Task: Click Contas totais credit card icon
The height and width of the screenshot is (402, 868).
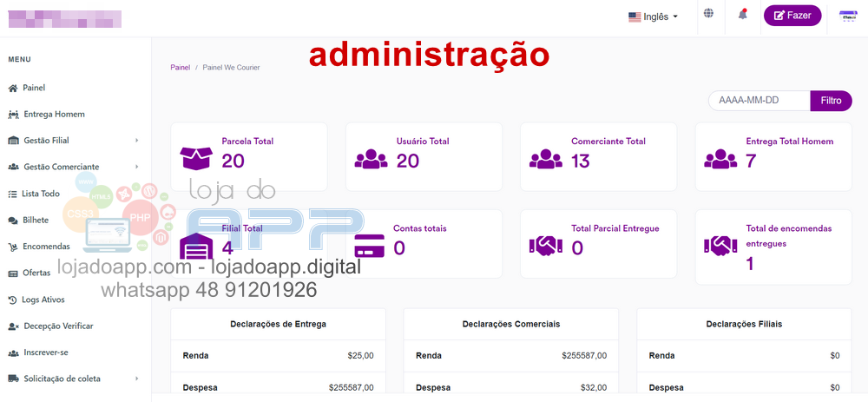Action: [369, 246]
